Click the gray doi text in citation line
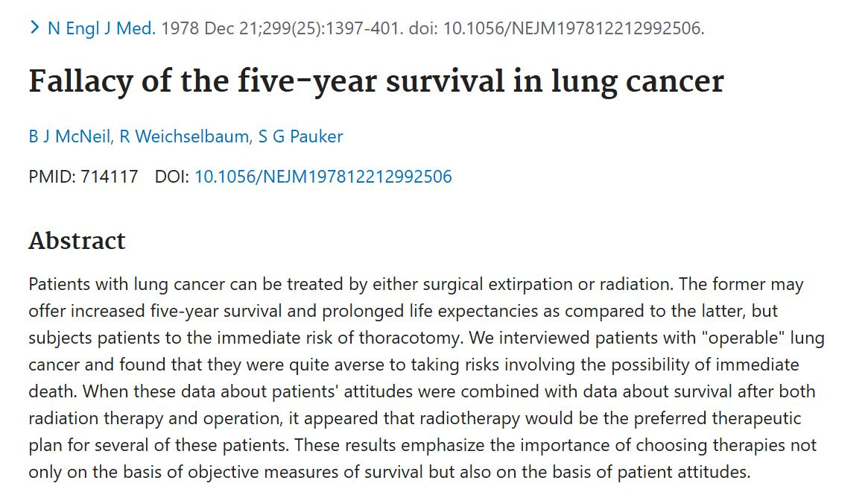Viewport: 868px width, 495px height. click(x=557, y=28)
